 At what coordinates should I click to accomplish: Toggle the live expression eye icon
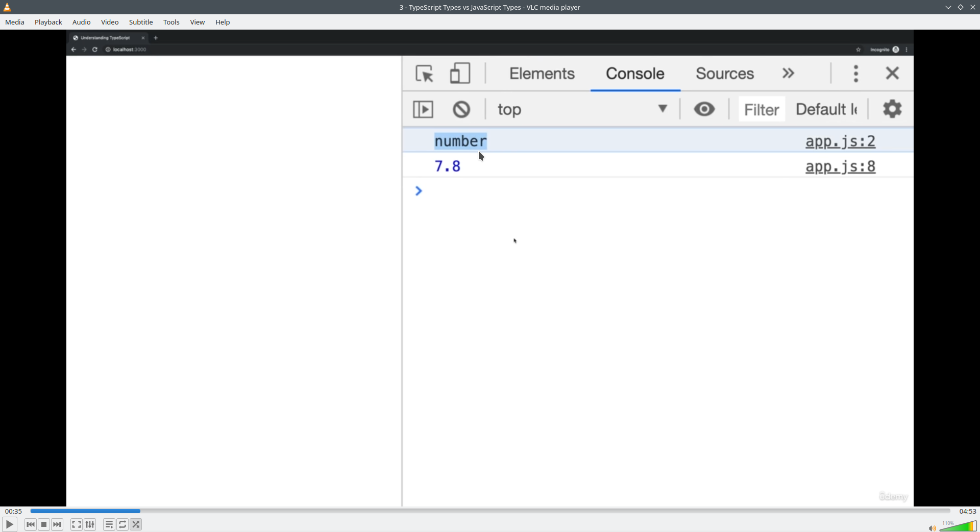click(704, 109)
